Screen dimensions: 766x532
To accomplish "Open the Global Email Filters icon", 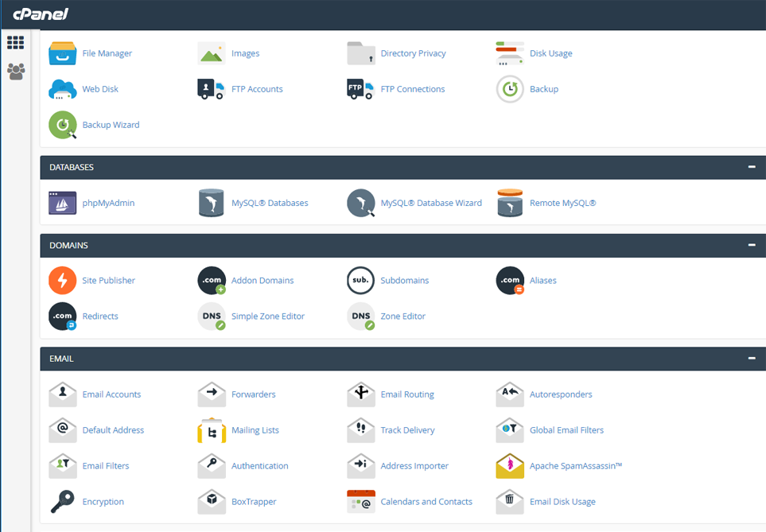I will [510, 430].
